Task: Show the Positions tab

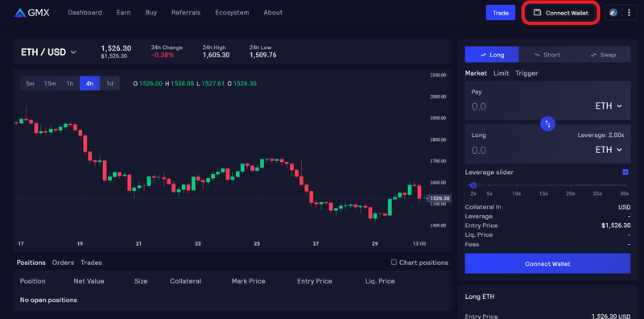Action: [x=31, y=263]
